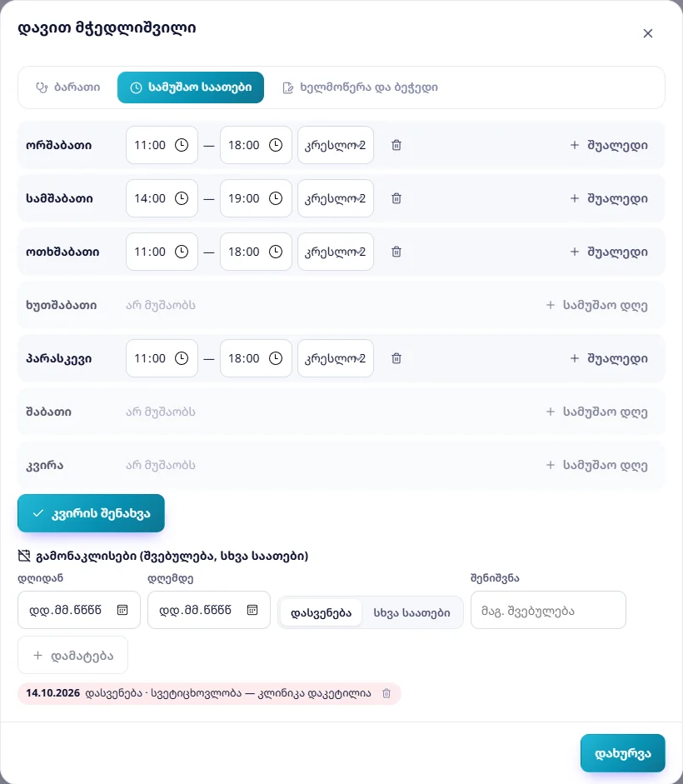Add working day for ხუთშაბათი
683x784 pixels.
[x=596, y=305]
